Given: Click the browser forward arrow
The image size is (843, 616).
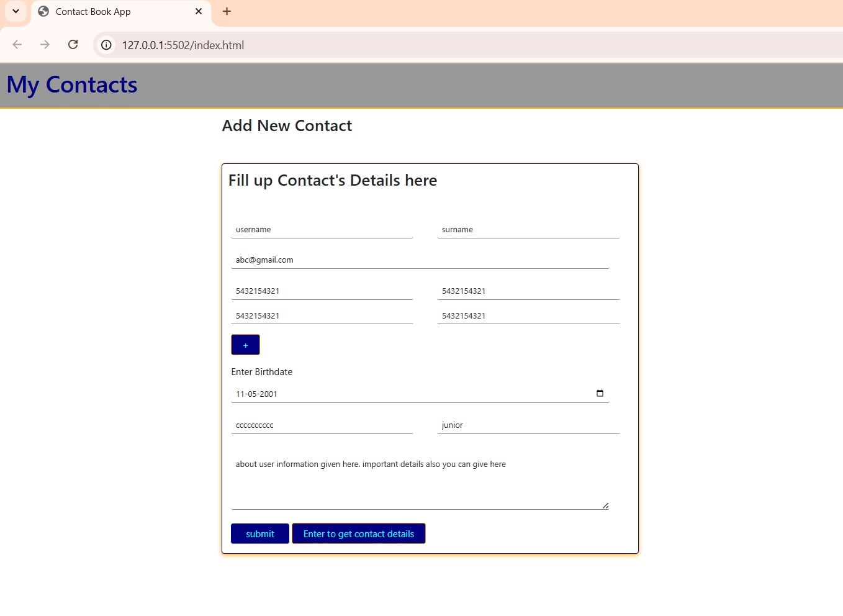Looking at the screenshot, I should pos(45,45).
